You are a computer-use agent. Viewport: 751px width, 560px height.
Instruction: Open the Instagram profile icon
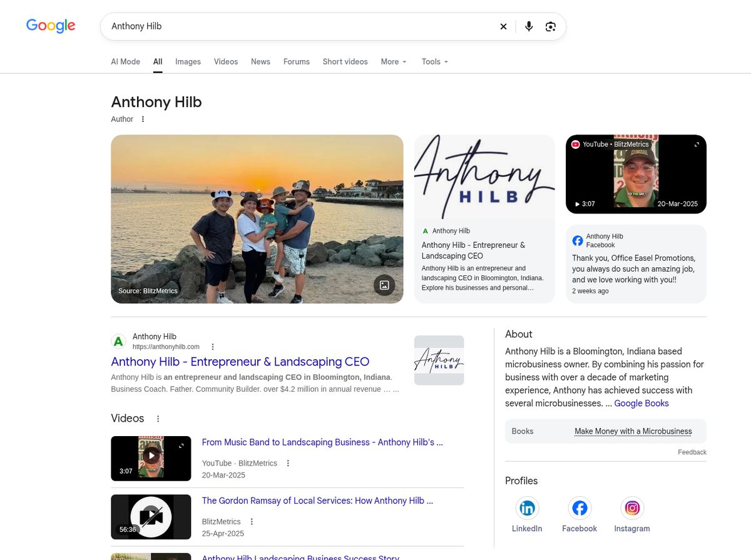[x=632, y=508]
